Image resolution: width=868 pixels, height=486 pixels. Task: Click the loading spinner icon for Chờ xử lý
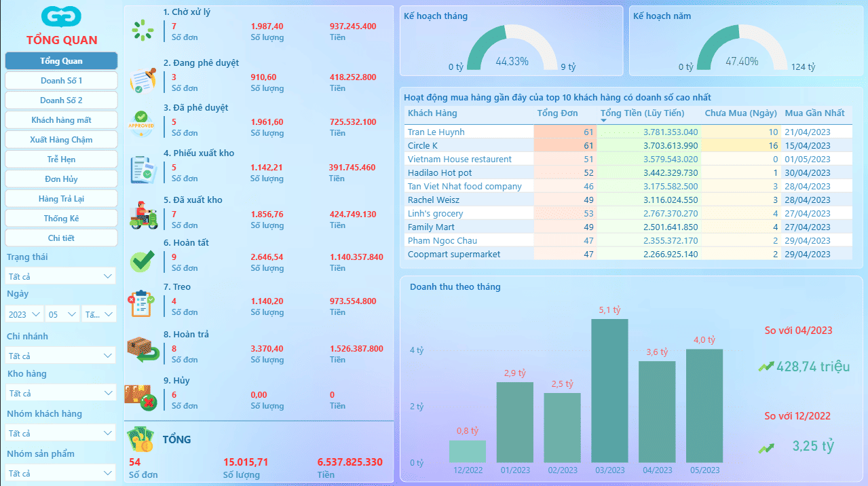tap(143, 31)
